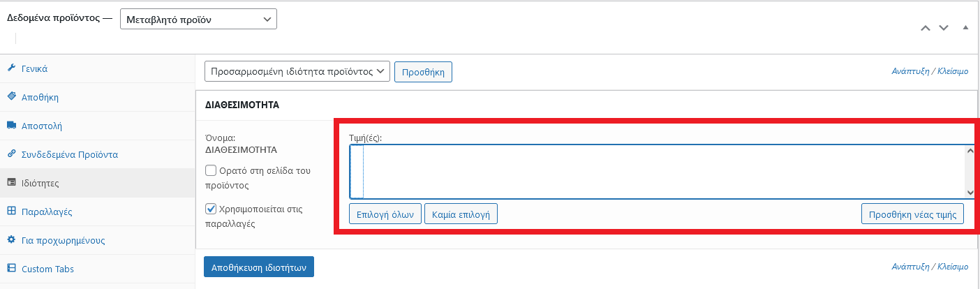The image size is (980, 289).
Task: Click the Αποθήκευση ιδιοτήτων button
Action: click(x=259, y=267)
